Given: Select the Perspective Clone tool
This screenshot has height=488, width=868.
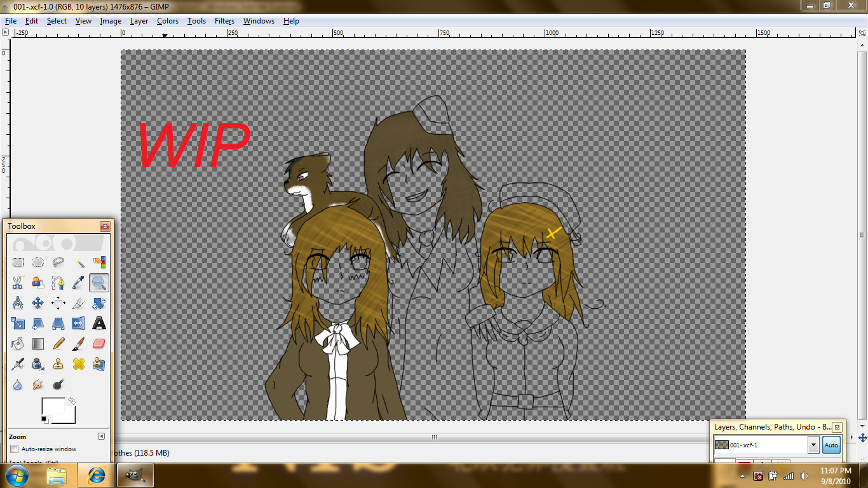Looking at the screenshot, I should (99, 363).
